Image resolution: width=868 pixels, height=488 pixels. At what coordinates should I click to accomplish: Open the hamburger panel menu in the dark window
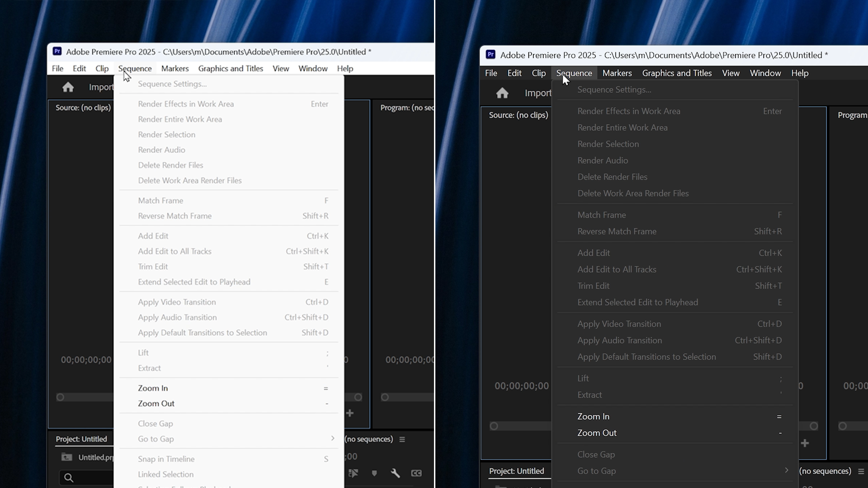tap(861, 471)
